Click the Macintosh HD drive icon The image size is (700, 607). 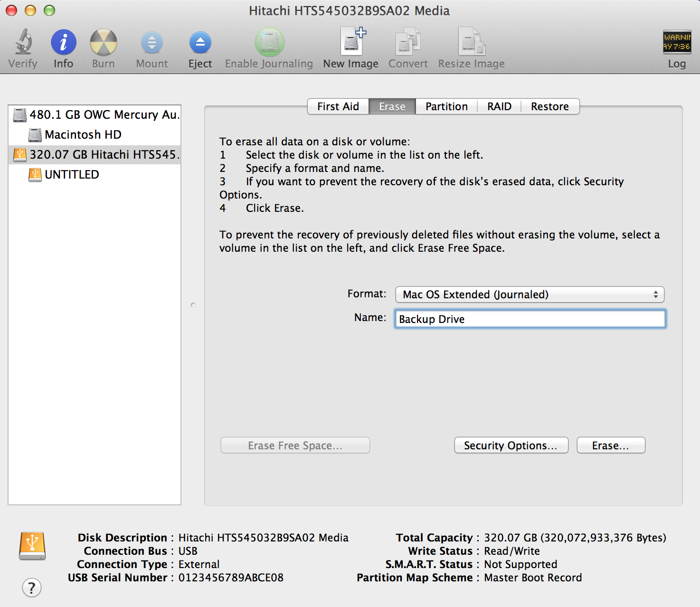pos(35,135)
